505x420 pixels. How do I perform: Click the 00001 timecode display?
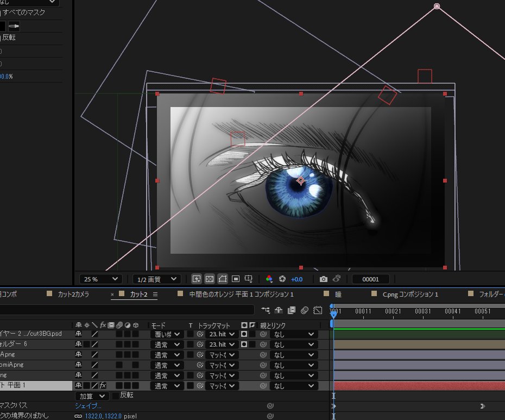click(371, 279)
